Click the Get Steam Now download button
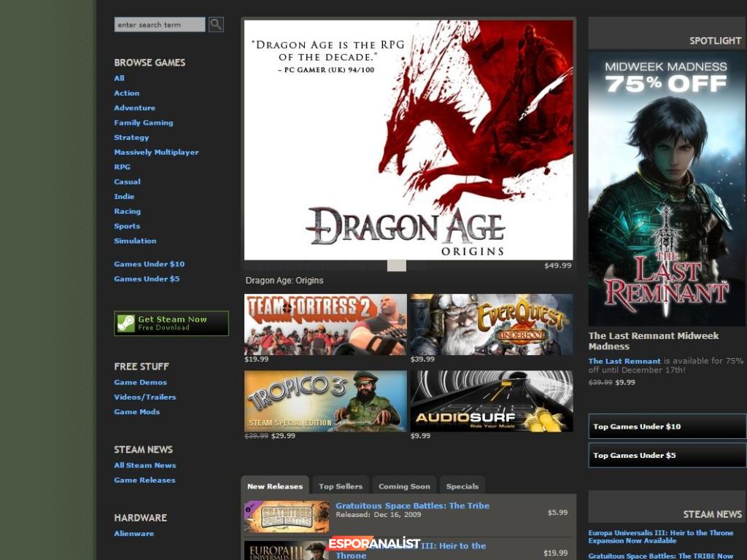 coord(171,323)
